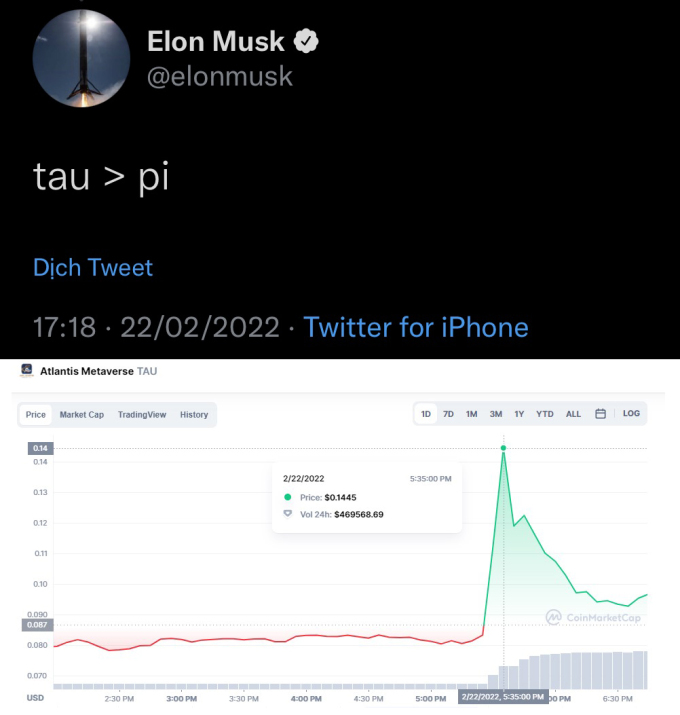
Task: Switch to the Market Cap tab
Action: click(82, 414)
